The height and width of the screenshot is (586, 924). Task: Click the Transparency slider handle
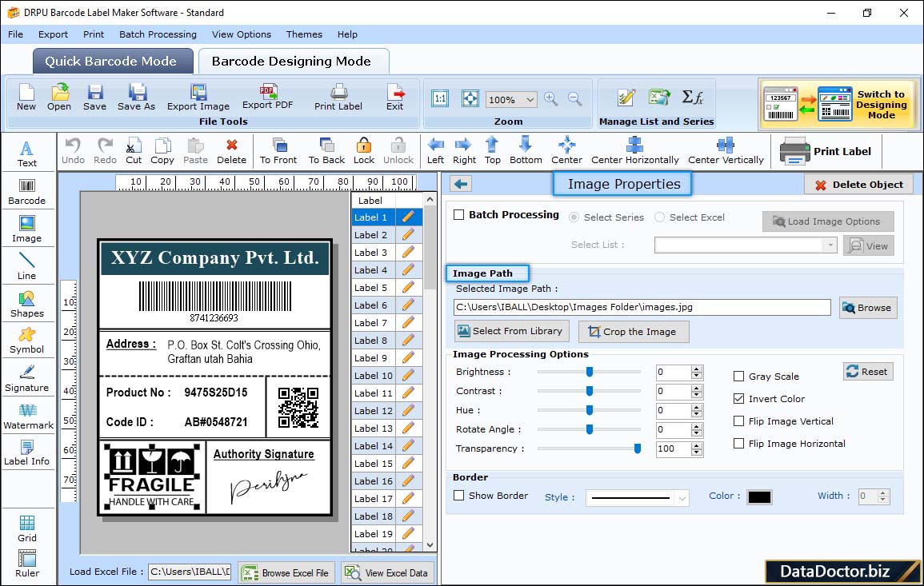pyautogui.click(x=637, y=448)
